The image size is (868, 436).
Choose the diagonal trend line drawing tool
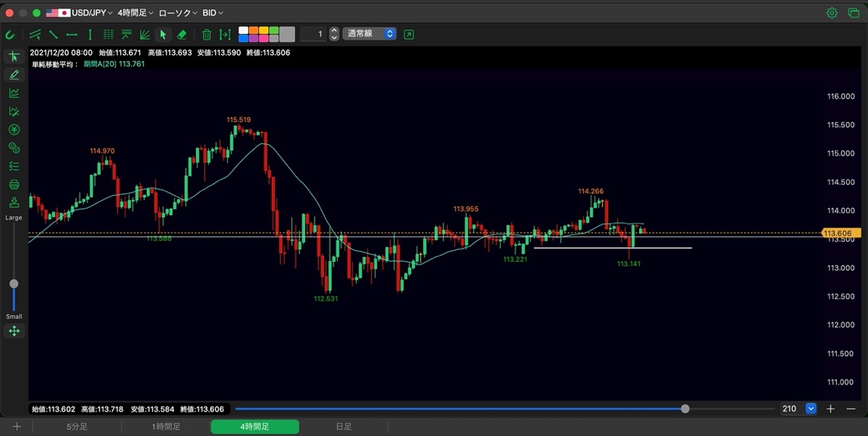tap(54, 34)
